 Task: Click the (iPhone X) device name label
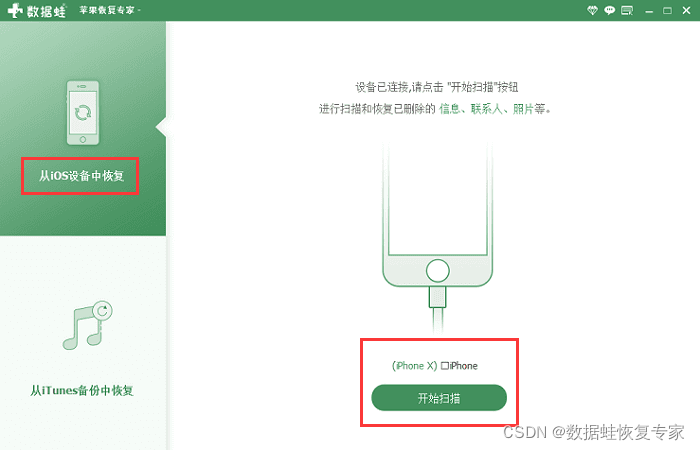414,366
